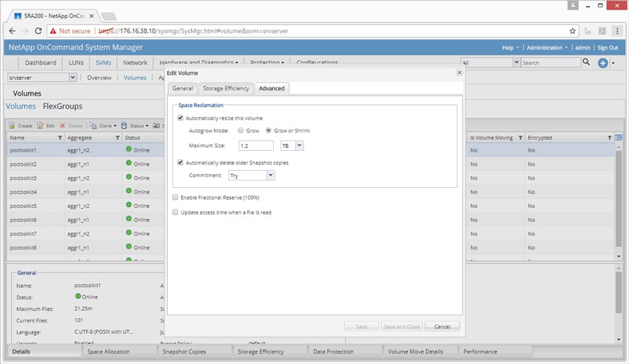
Task: Open the FlexGroups link
Action: click(x=63, y=107)
